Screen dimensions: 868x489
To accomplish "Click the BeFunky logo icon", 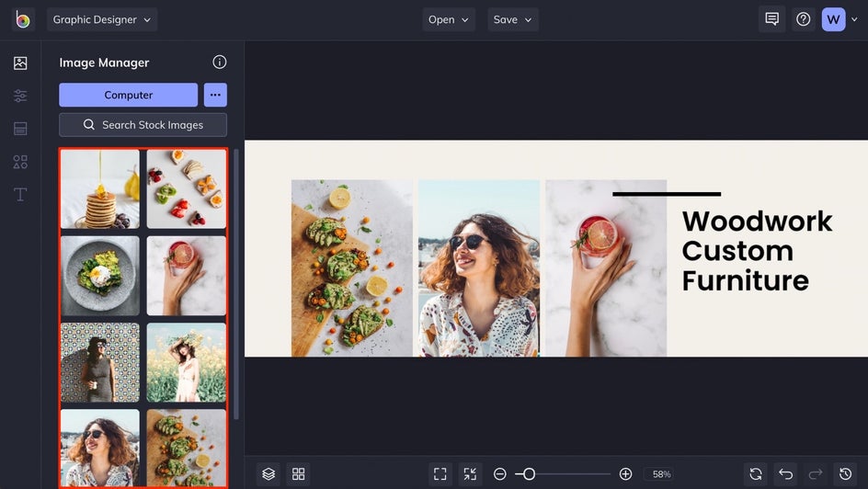I will click(x=23, y=19).
